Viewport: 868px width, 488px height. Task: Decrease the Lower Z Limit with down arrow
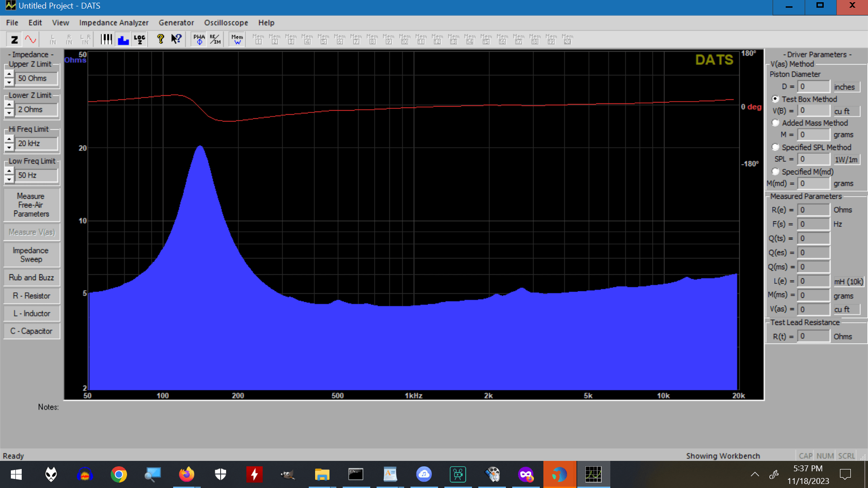[9, 113]
